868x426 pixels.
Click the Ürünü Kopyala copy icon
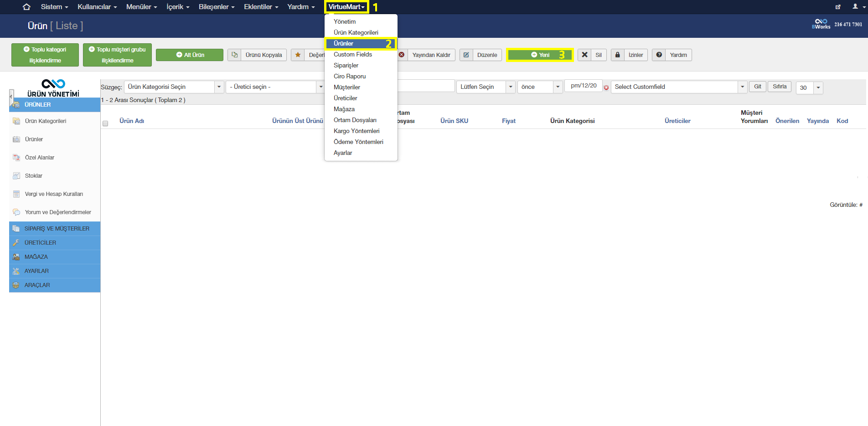[x=234, y=55]
